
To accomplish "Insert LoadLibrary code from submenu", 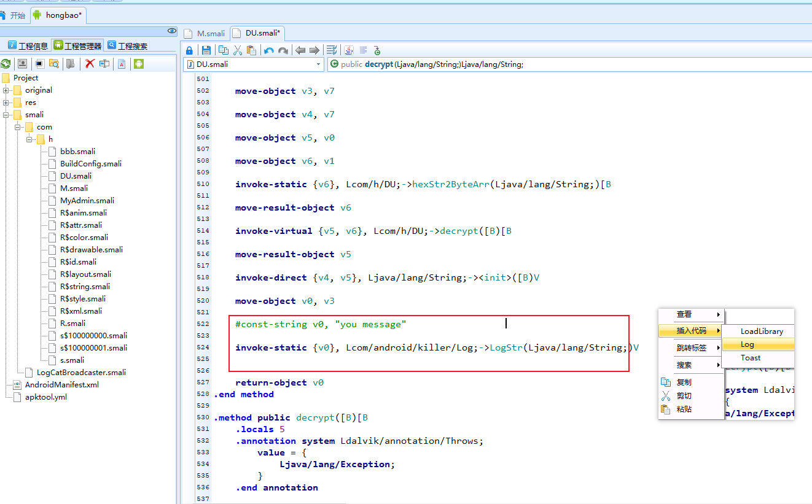I will pos(758,331).
